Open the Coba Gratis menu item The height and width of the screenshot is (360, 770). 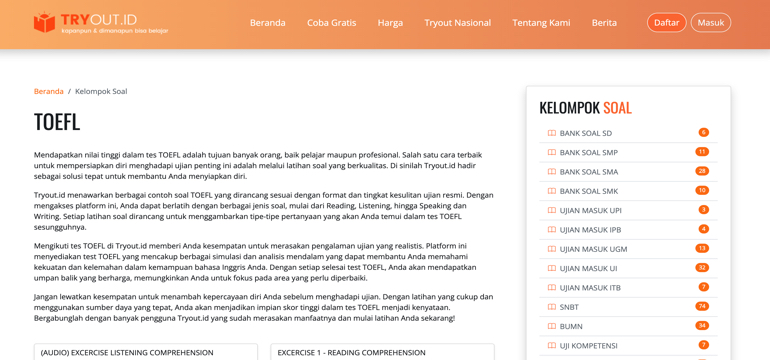331,23
